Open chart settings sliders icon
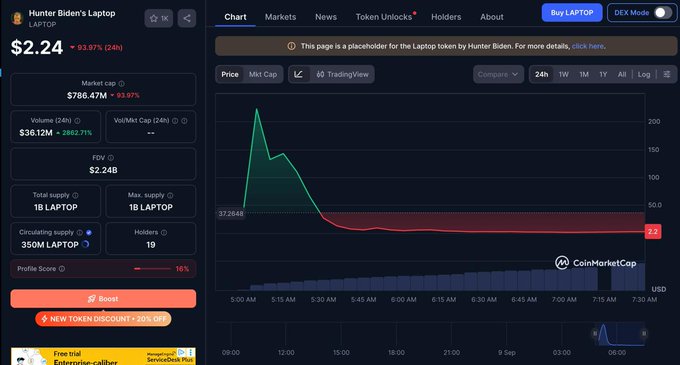 click(x=667, y=74)
